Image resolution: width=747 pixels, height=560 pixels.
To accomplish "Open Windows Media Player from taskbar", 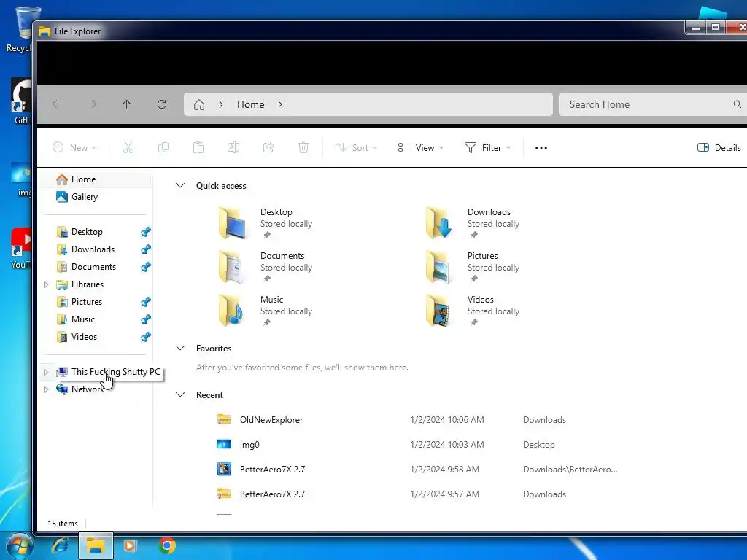I will [130, 545].
